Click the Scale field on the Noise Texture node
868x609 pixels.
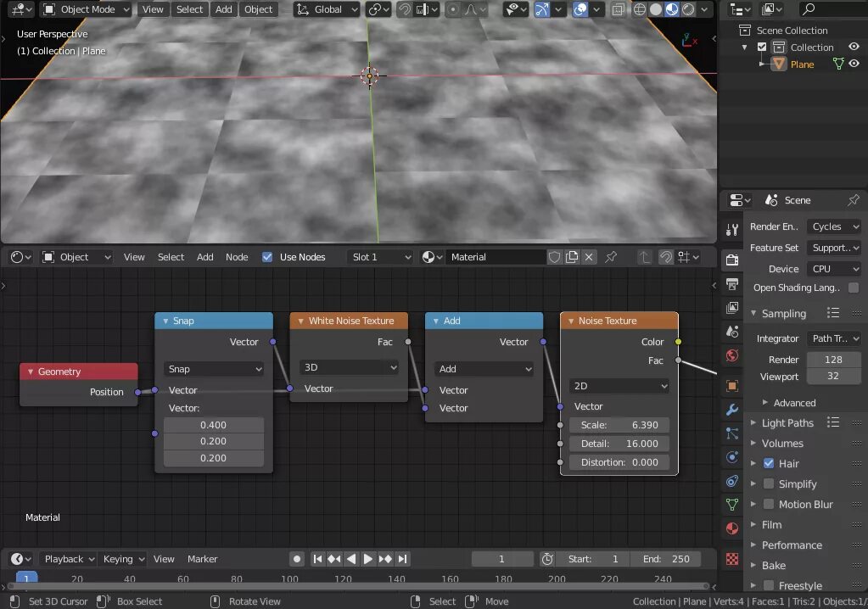tap(619, 425)
